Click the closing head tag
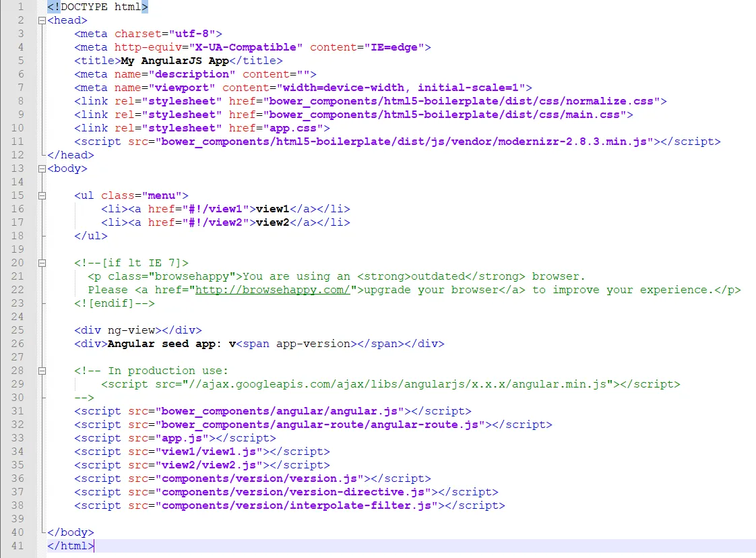Image resolution: width=756 pixels, height=558 pixels. 70,155
